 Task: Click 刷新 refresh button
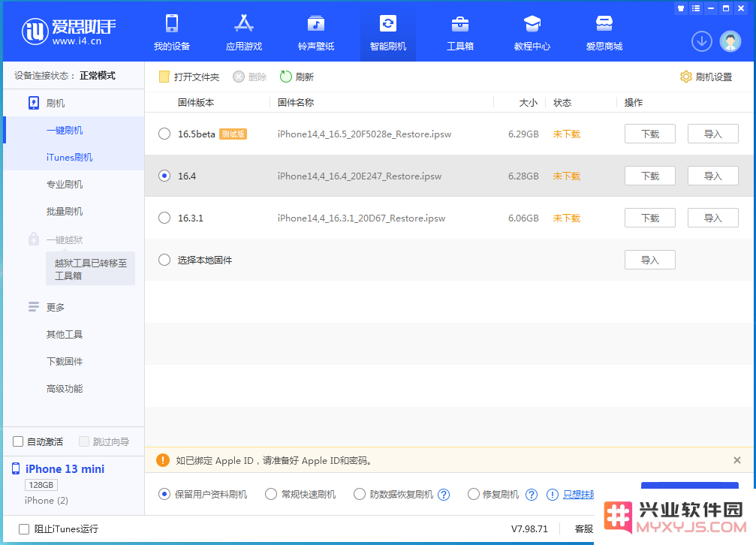[x=297, y=77]
